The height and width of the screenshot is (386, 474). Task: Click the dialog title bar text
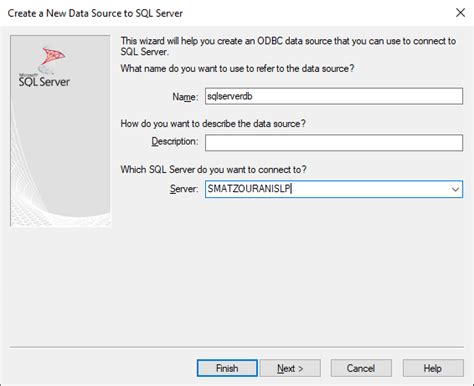click(95, 13)
